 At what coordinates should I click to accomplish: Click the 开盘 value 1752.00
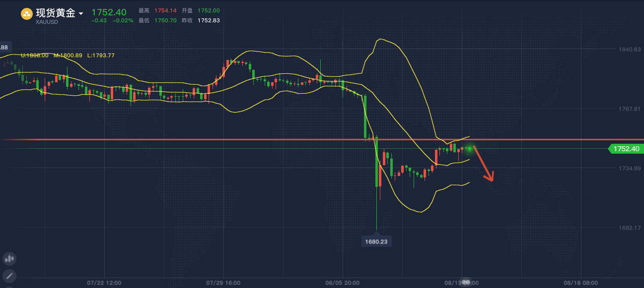point(209,10)
